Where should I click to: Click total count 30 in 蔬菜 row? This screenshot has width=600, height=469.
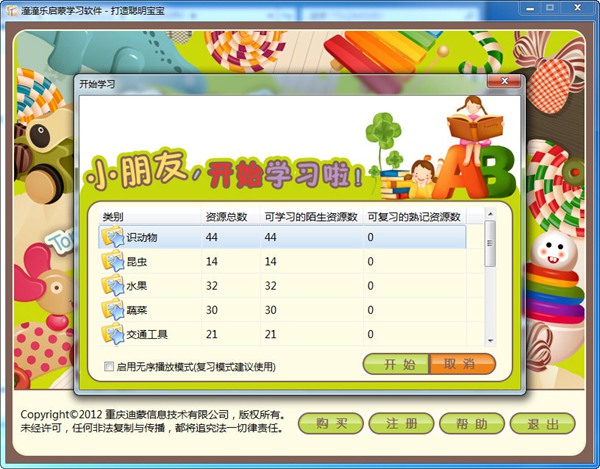212,310
